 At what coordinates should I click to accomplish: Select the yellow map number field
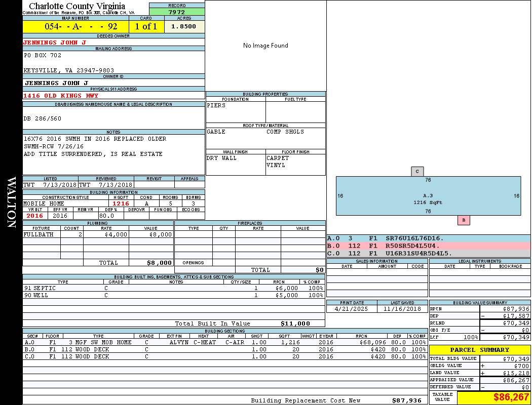[75, 26]
